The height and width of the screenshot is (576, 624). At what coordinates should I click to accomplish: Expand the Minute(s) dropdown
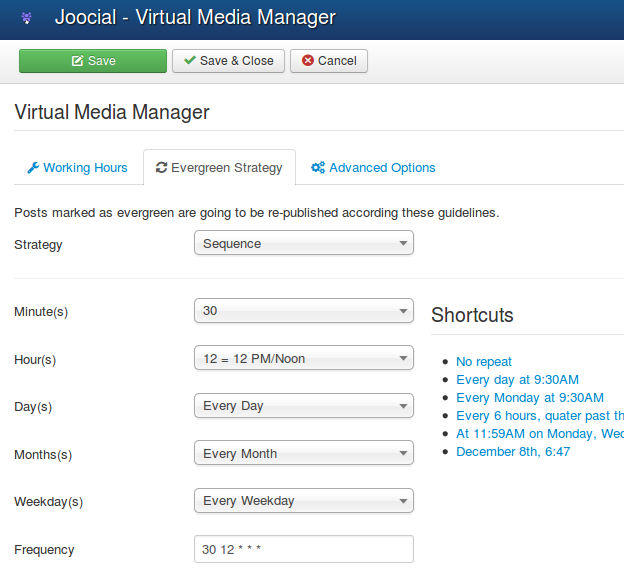coord(303,311)
